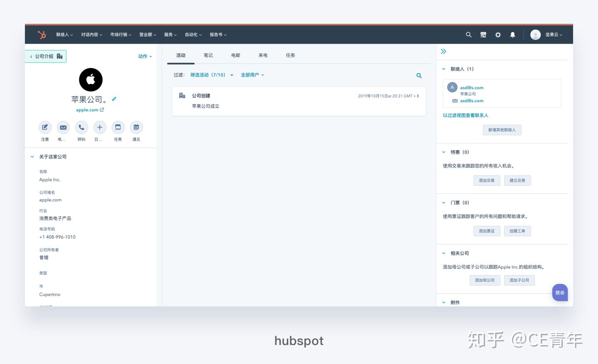Screen dimensions: 598x364
Task: Click the 曾增 company owner value
Action: tap(44, 258)
